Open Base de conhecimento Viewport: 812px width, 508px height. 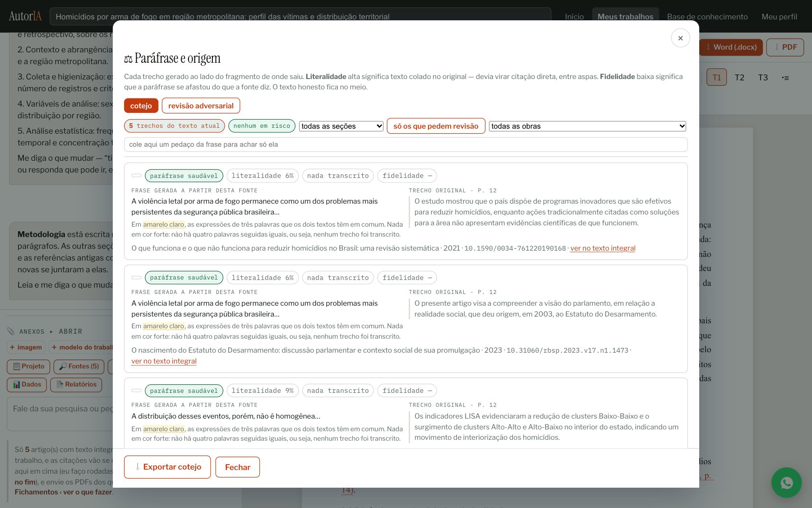click(x=707, y=17)
